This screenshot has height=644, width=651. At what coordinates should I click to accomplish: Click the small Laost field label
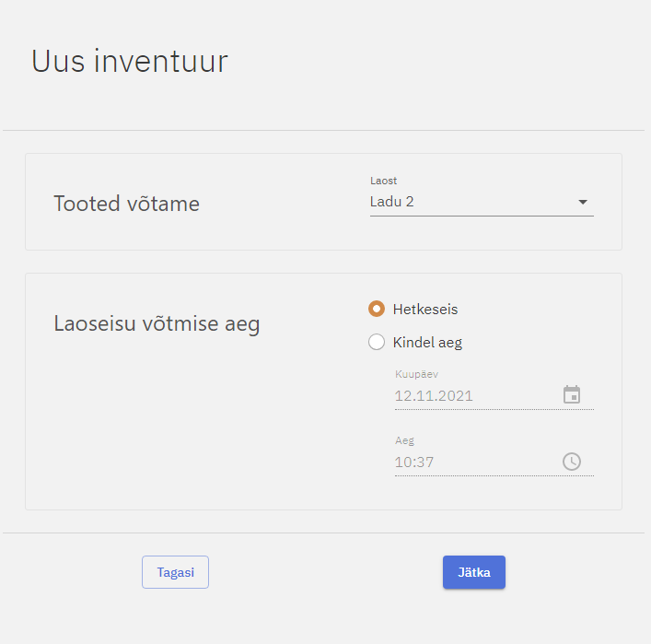pos(383,181)
